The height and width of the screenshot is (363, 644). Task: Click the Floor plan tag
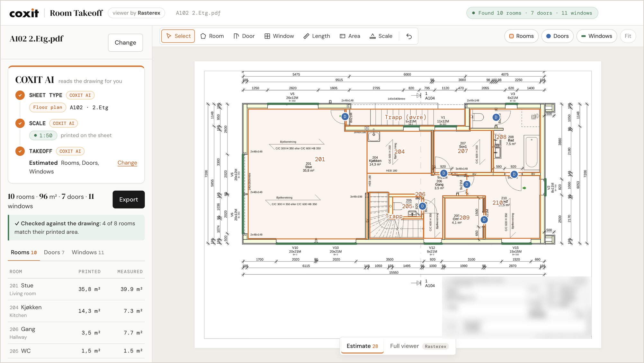(x=48, y=107)
